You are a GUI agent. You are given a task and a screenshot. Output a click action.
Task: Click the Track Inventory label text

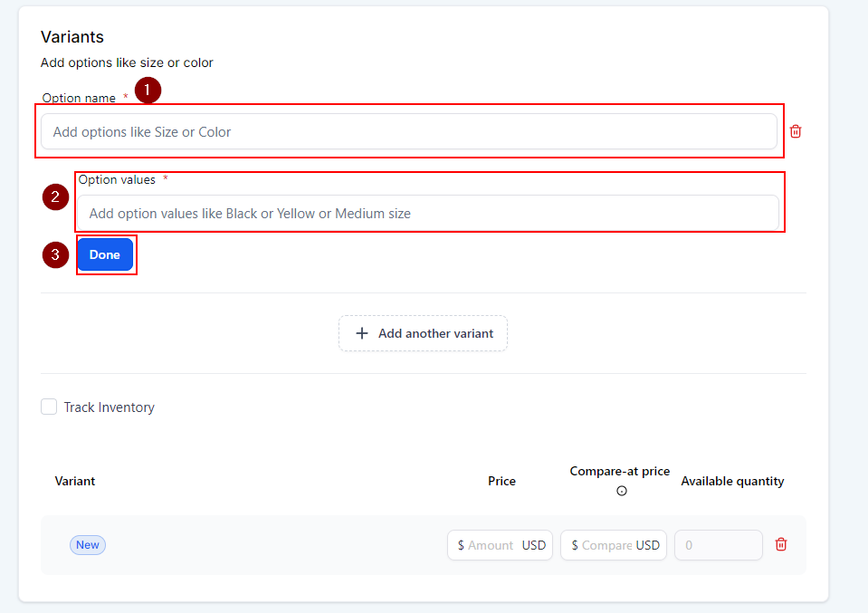[109, 407]
